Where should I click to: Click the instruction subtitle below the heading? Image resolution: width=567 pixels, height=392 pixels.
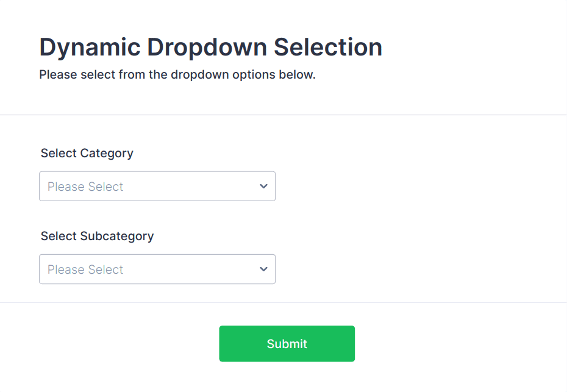click(177, 76)
